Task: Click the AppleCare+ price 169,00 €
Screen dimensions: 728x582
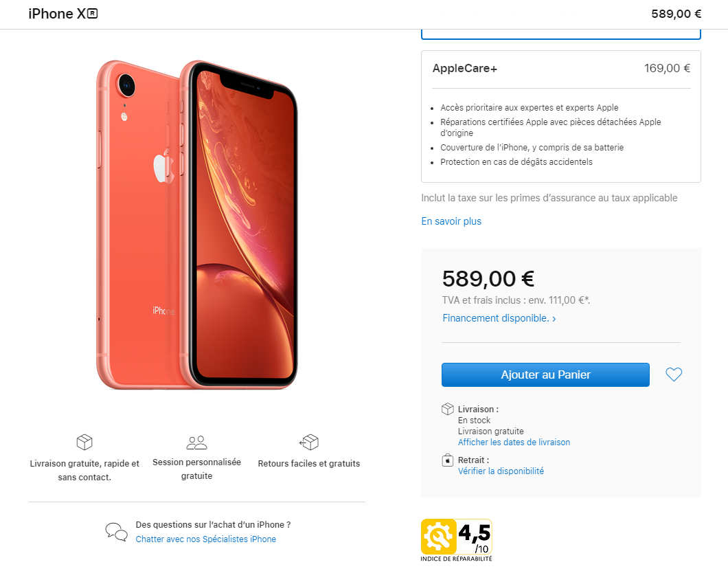Action: (667, 68)
